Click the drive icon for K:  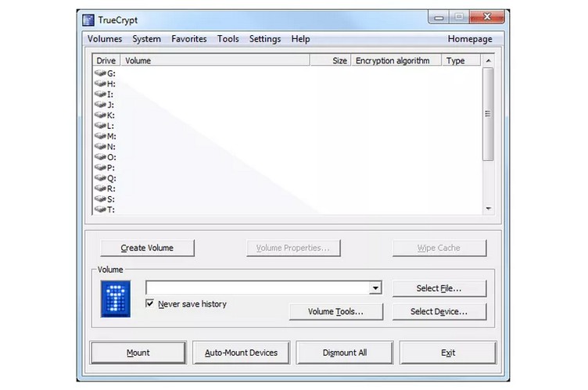[100, 115]
